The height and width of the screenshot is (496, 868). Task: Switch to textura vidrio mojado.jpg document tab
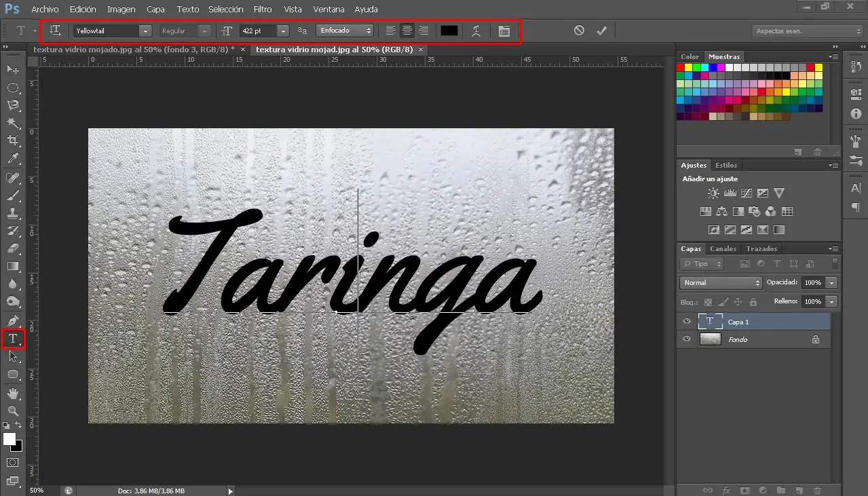coord(134,50)
